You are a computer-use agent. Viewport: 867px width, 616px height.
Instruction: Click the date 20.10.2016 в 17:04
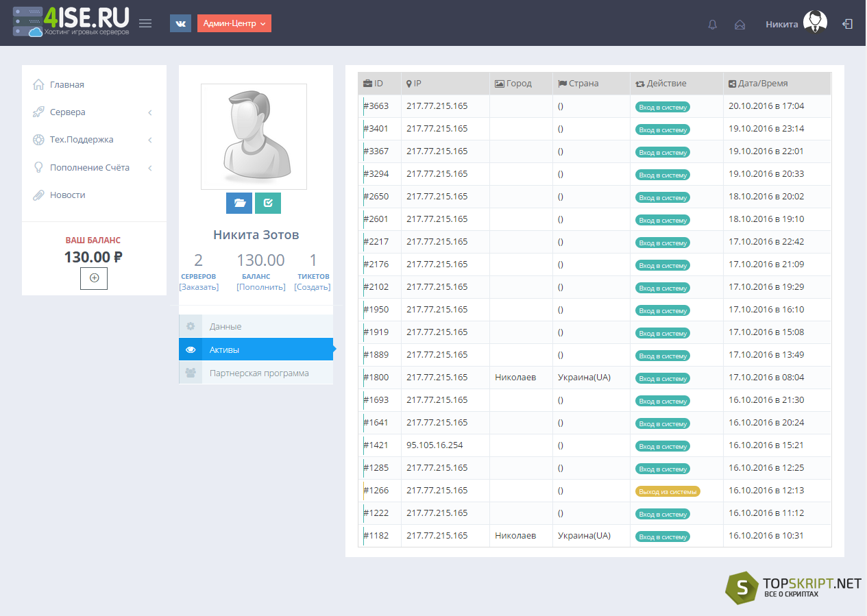766,106
